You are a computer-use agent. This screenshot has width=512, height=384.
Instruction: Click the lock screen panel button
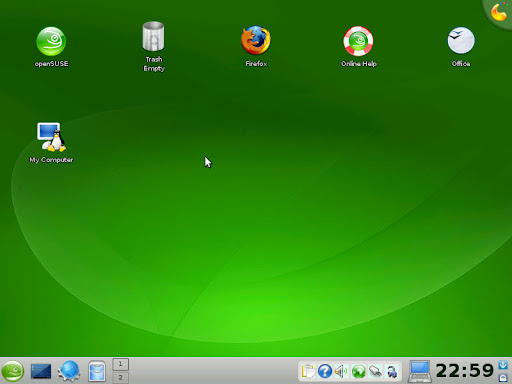point(503,378)
